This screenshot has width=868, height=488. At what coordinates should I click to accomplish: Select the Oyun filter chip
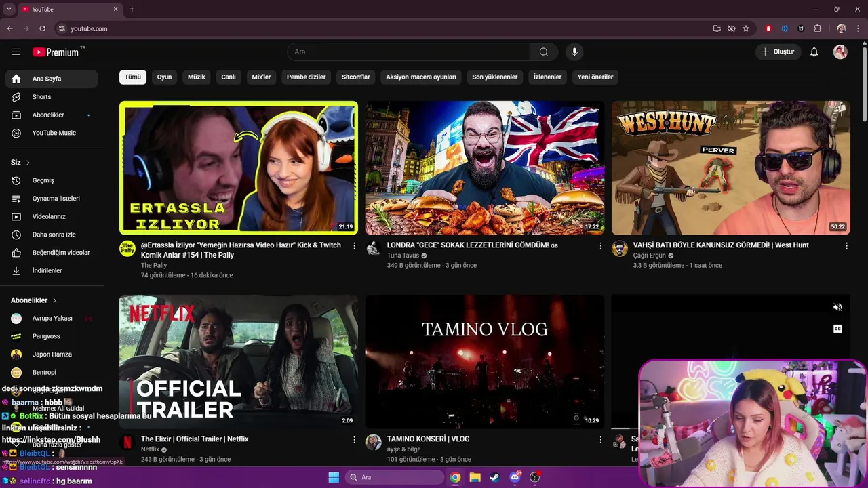click(x=164, y=77)
